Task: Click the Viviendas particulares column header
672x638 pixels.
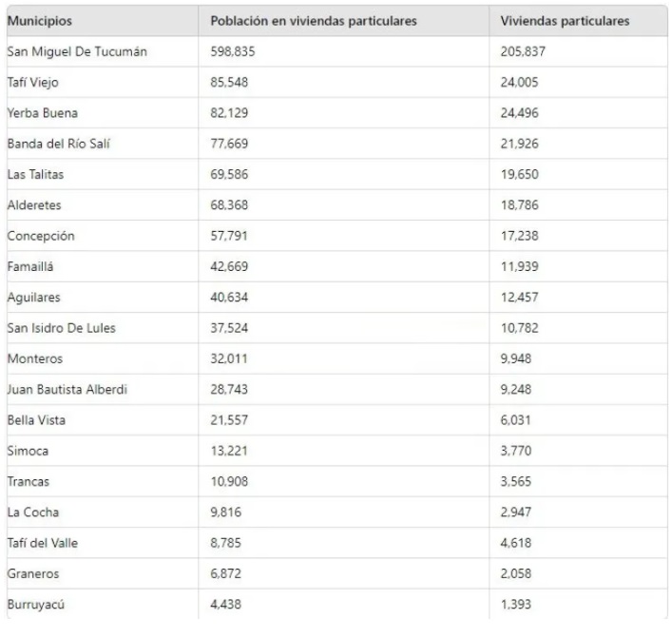Action: 565,21
